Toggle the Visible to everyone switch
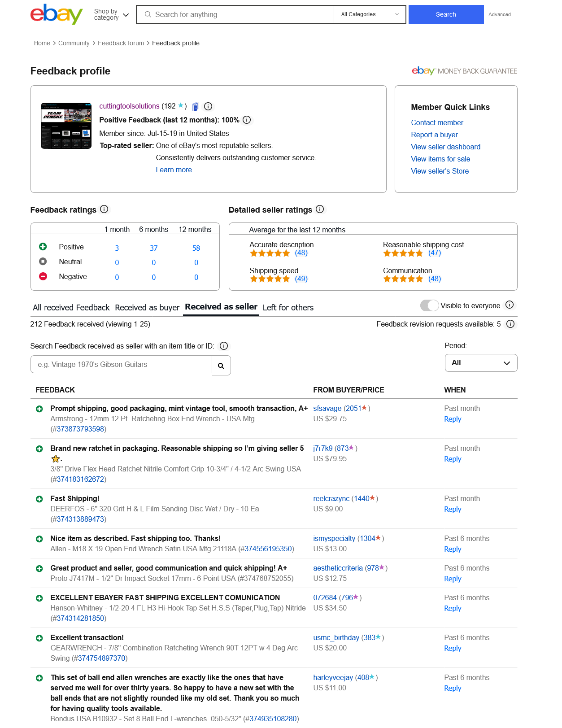The image size is (562, 728). (429, 305)
